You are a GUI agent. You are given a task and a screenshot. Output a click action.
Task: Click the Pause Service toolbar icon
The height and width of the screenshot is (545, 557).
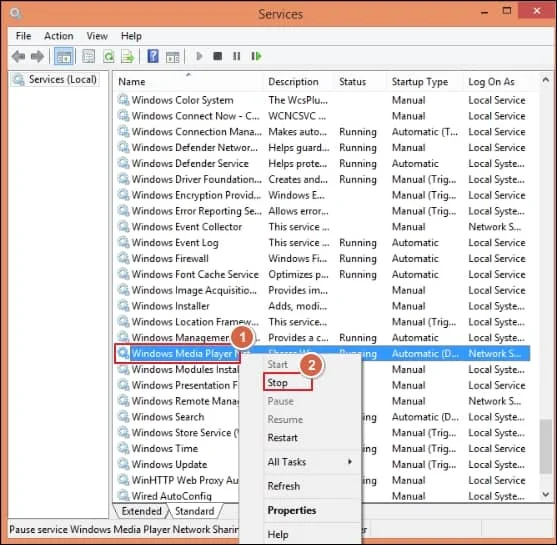pos(237,56)
